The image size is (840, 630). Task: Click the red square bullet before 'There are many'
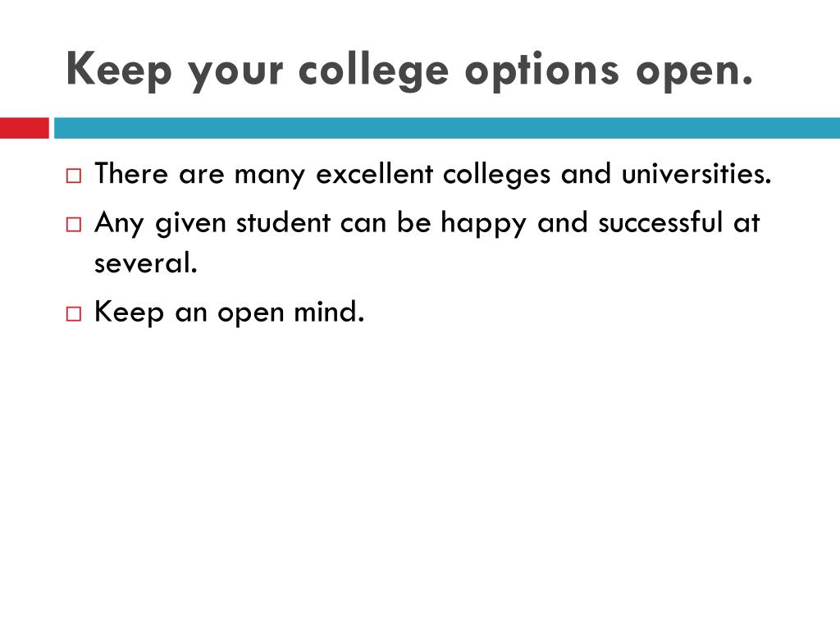(x=74, y=176)
